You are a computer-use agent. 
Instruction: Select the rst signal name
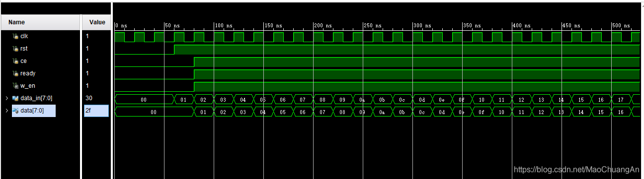click(x=23, y=49)
